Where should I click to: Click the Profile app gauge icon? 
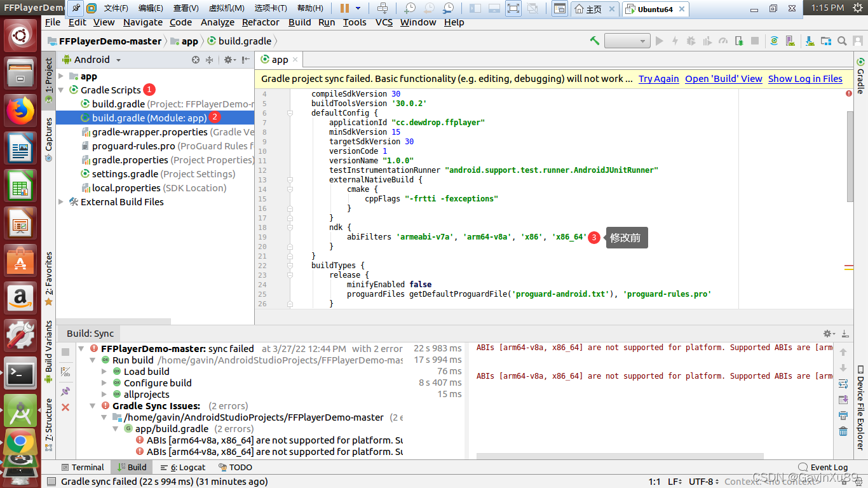(x=722, y=41)
